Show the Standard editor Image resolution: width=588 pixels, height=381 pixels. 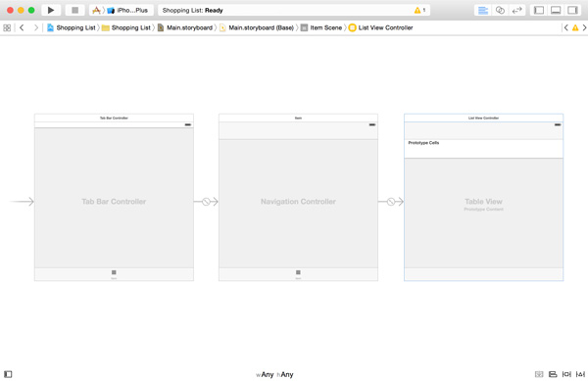[483, 10]
